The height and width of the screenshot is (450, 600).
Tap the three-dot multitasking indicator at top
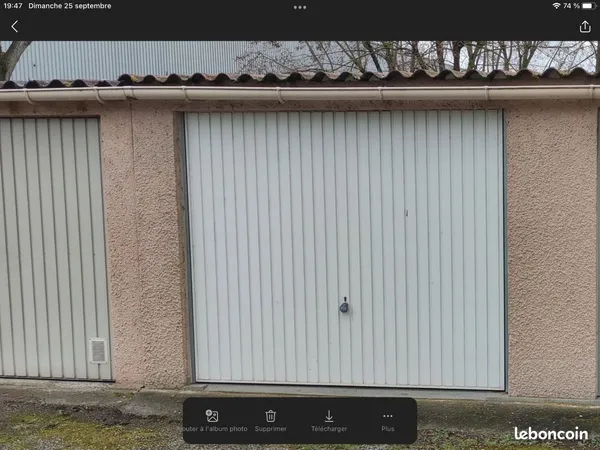300,7
